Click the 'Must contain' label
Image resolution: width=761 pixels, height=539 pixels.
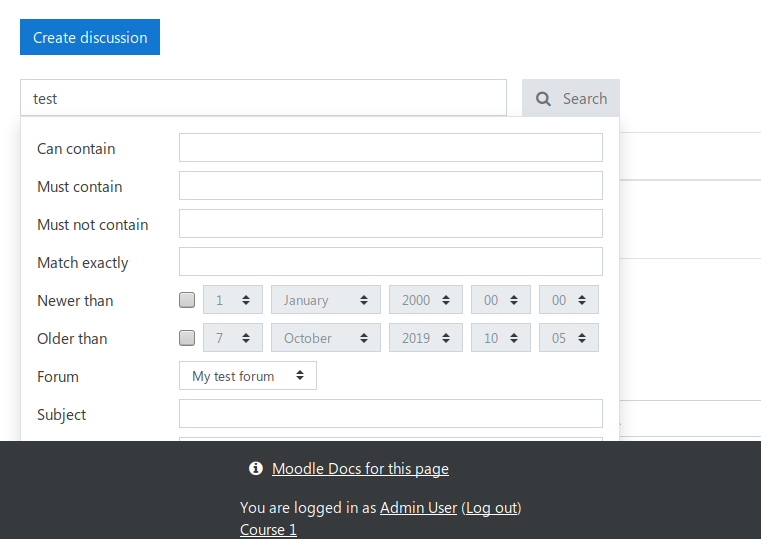coord(80,186)
